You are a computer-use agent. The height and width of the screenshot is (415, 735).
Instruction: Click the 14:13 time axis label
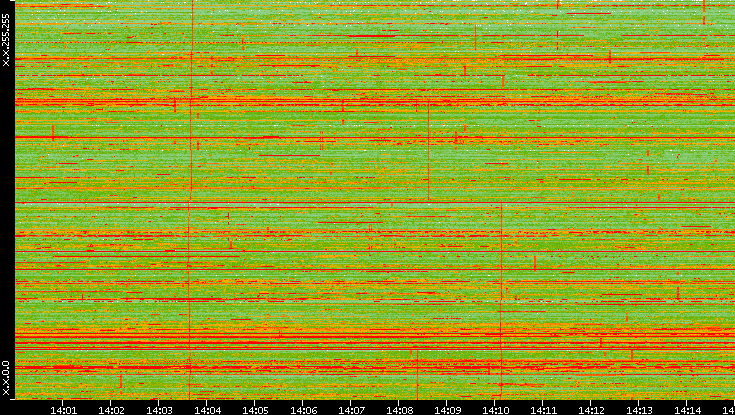coord(640,410)
